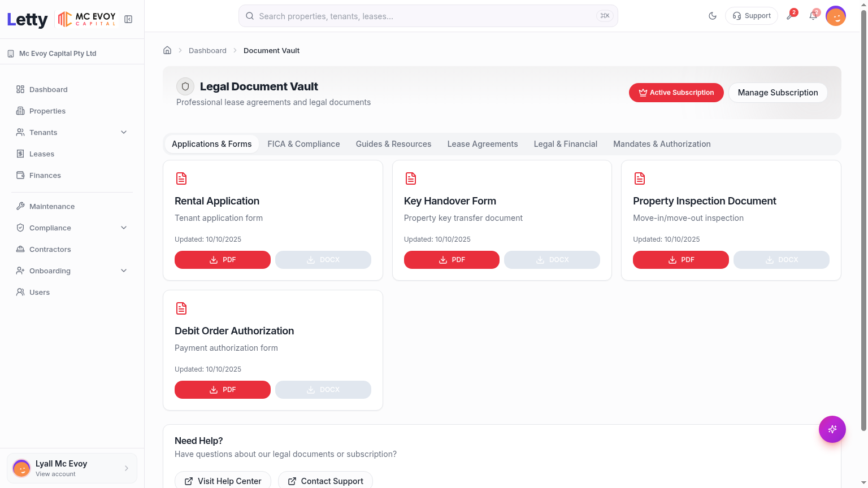Click the Dashboard breadcrumb link
This screenshot has width=868, height=488.
coord(207,50)
